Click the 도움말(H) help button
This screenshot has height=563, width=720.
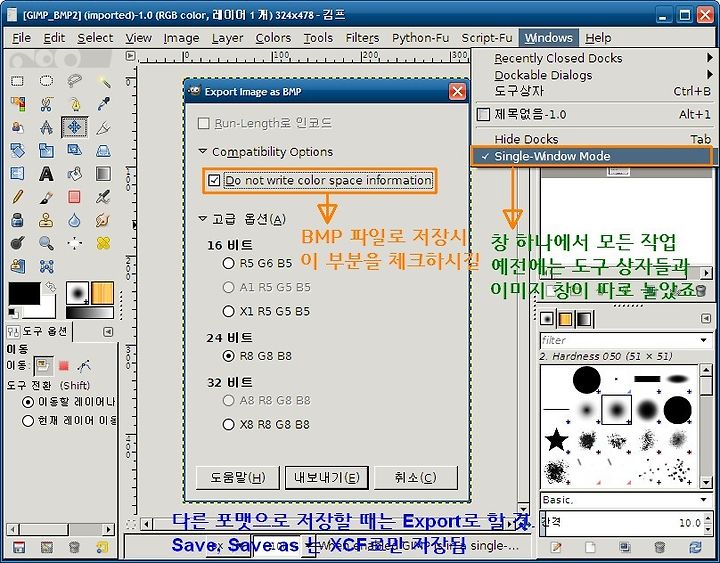(x=237, y=478)
